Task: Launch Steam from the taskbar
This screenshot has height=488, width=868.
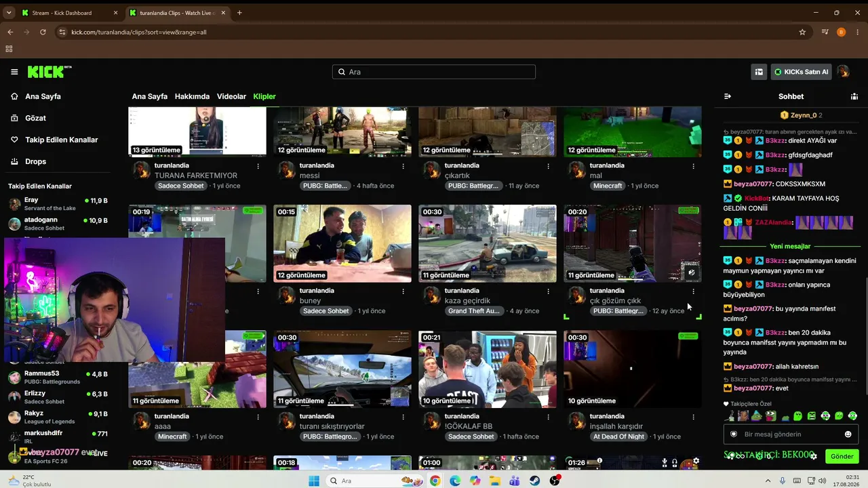Action: 535,481
